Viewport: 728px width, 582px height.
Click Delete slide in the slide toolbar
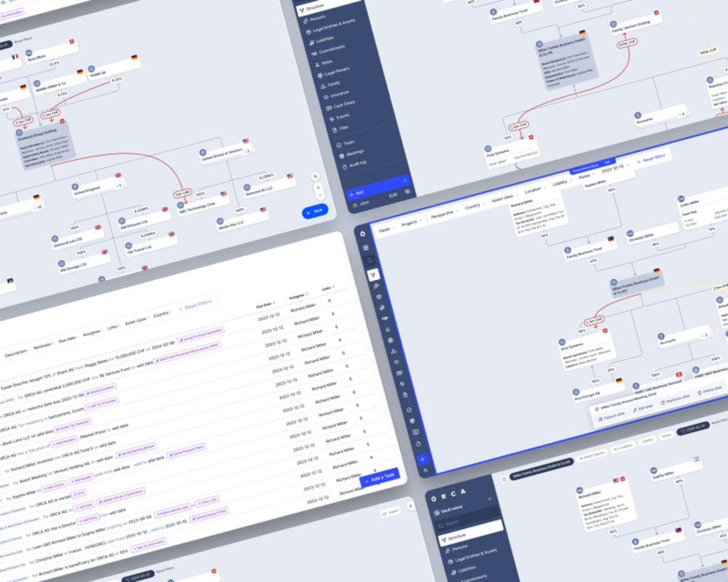[711, 390]
